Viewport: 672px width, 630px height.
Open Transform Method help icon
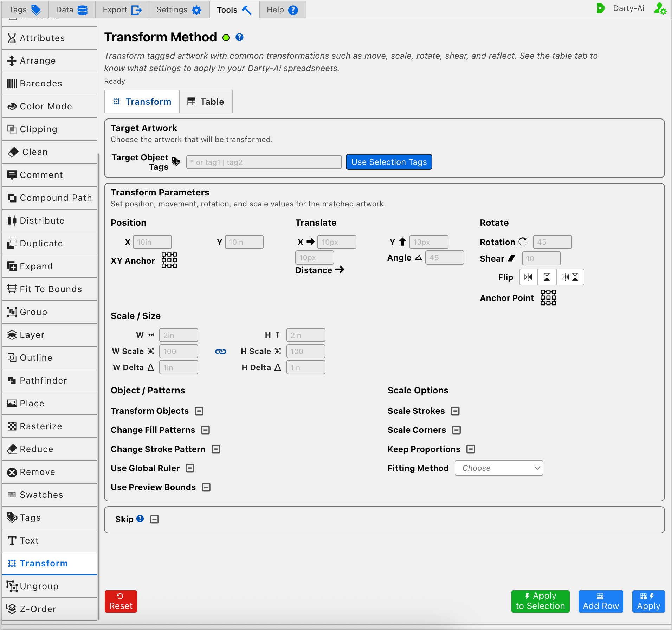click(239, 37)
